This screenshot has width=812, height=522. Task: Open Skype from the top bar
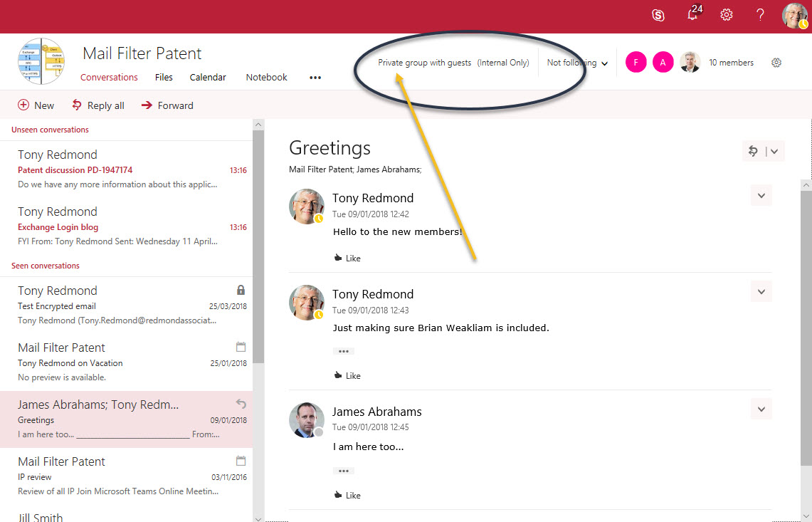[658, 15]
